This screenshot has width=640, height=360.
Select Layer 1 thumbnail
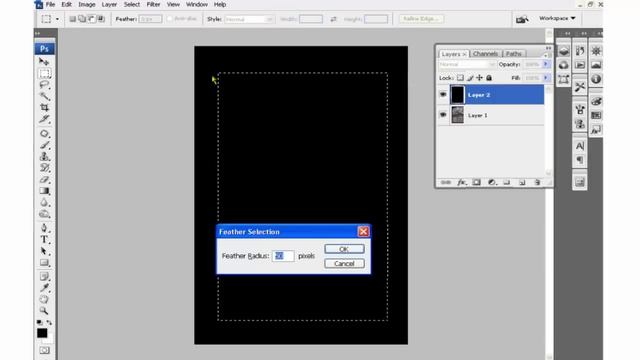tap(458, 115)
